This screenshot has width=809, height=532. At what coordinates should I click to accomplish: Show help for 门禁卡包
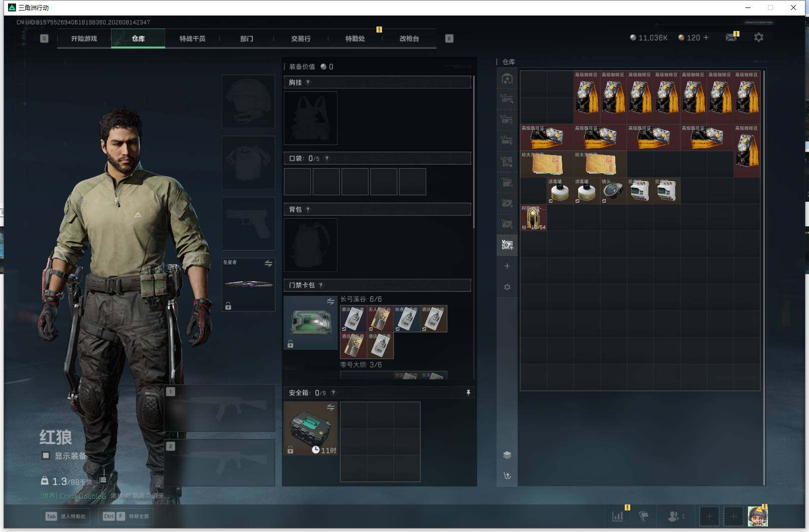click(x=321, y=285)
